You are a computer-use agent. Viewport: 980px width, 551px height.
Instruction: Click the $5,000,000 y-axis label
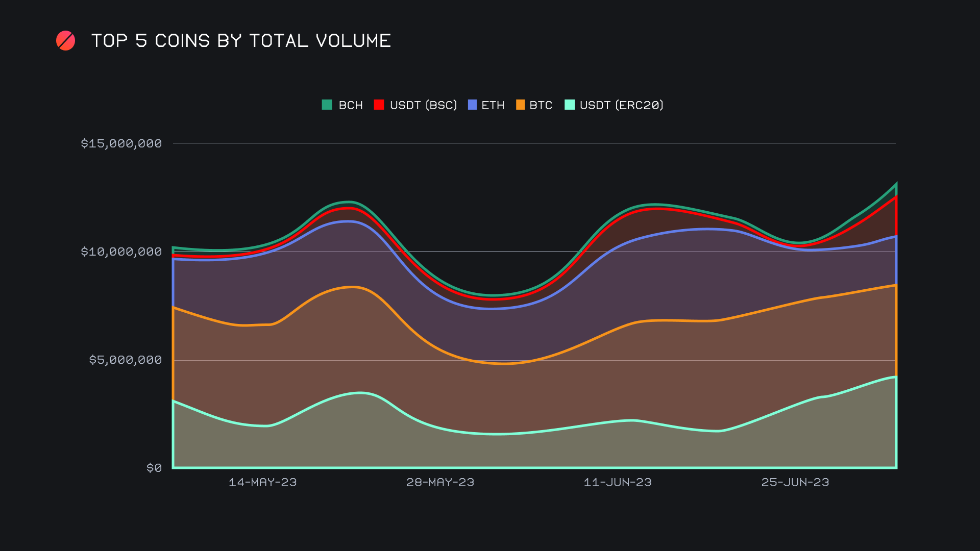click(126, 360)
